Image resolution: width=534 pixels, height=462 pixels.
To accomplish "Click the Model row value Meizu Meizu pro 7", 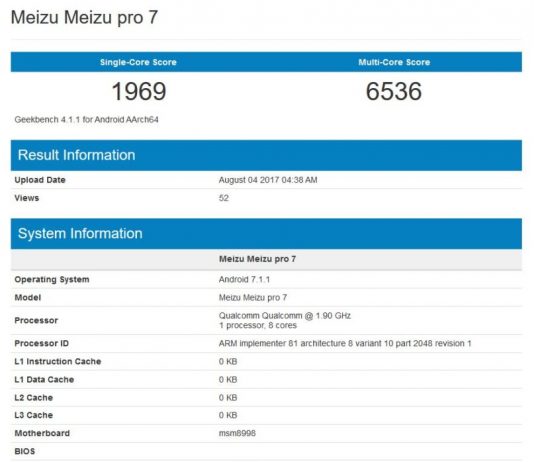I will pos(253,298).
